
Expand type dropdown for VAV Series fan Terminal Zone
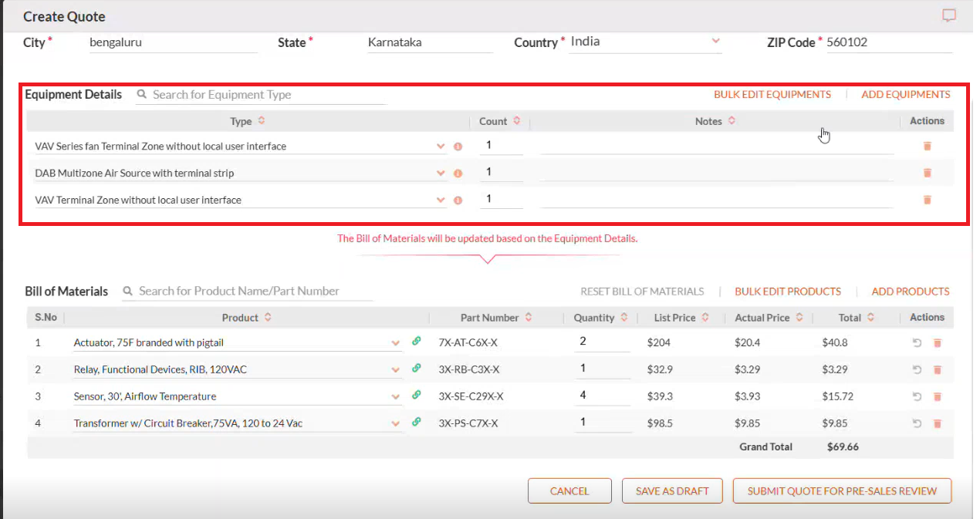tap(441, 146)
